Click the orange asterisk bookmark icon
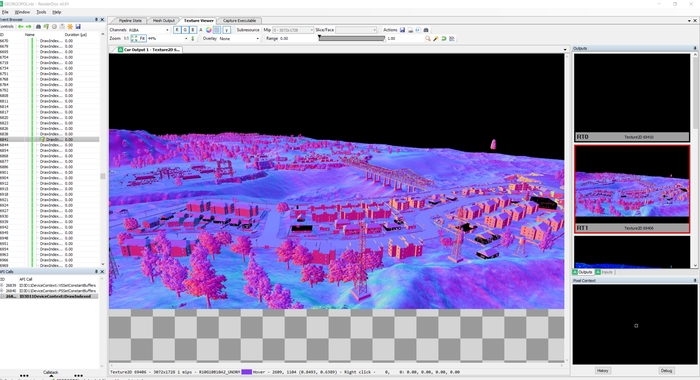Viewport: 700px width, 380px height. pyautogui.click(x=70, y=27)
